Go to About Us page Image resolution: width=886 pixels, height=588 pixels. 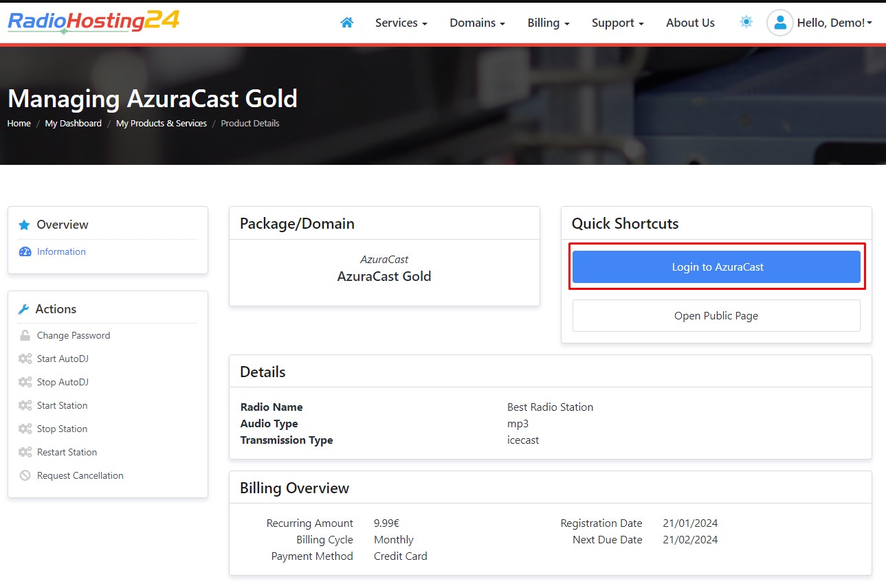(690, 23)
